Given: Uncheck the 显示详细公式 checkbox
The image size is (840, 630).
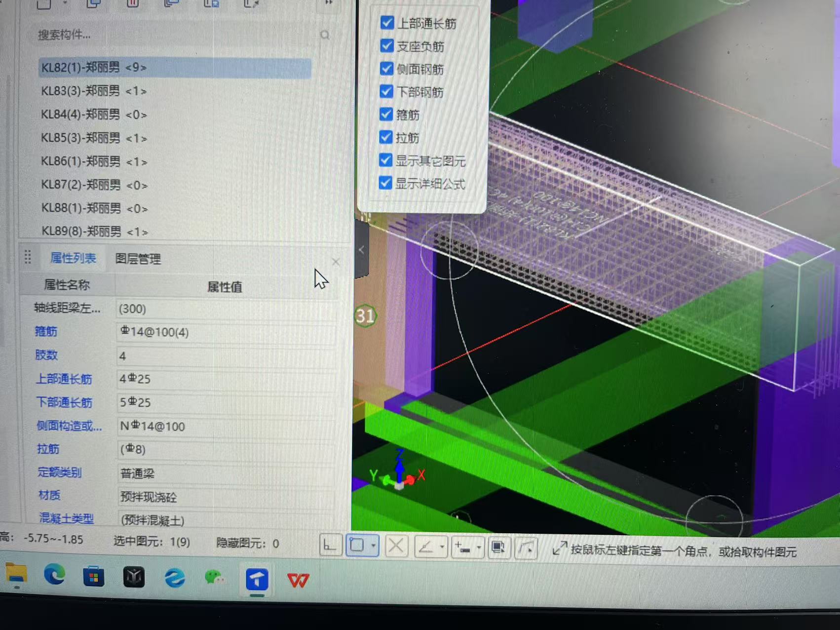Looking at the screenshot, I should pos(385,183).
